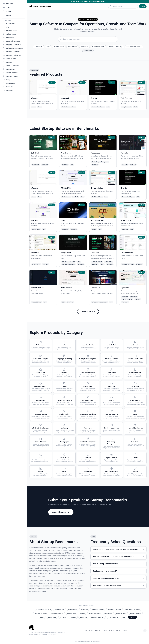Click the pencil icon on the Writing card

tap(135, 468)
